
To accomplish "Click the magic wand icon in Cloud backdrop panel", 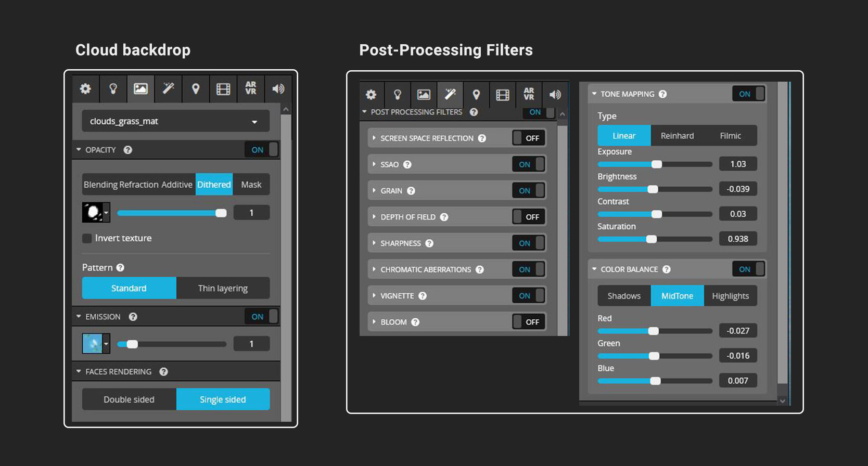I will pyautogui.click(x=168, y=89).
